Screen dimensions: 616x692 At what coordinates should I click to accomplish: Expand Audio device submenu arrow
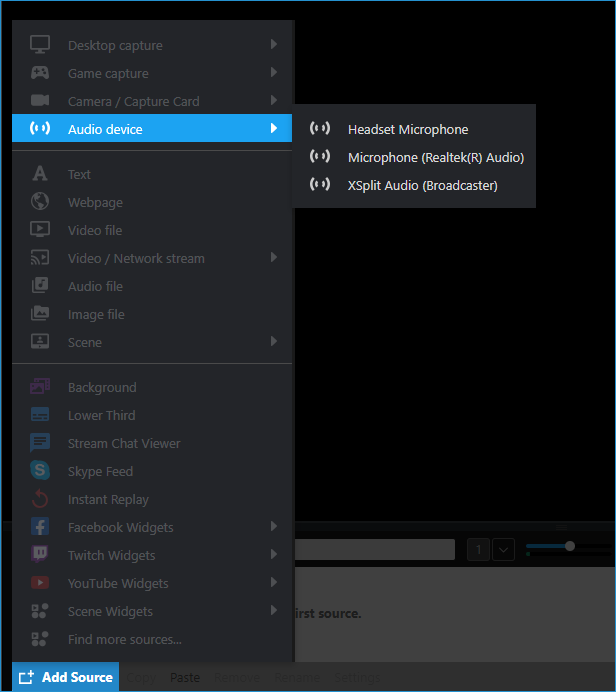click(x=274, y=128)
